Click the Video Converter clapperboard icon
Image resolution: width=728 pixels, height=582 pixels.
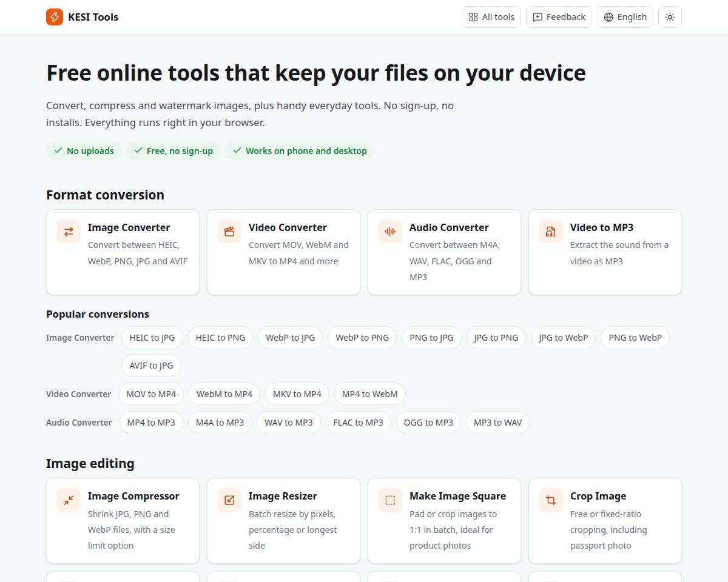point(229,232)
